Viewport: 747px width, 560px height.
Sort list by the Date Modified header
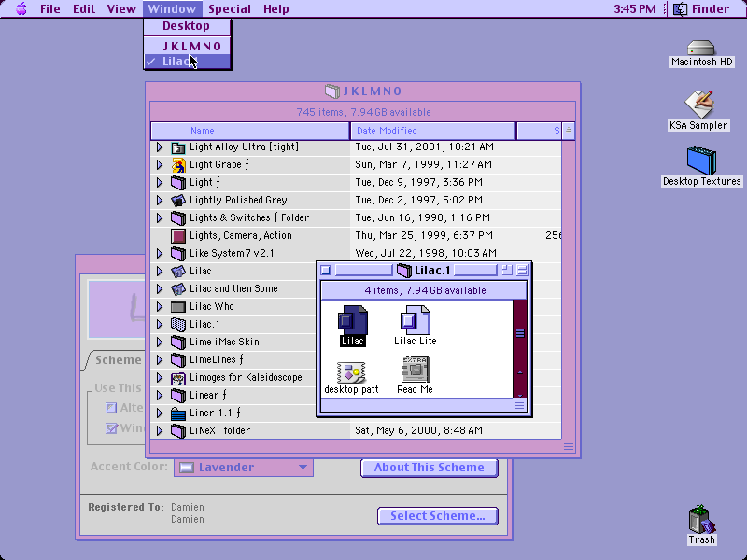coord(433,131)
